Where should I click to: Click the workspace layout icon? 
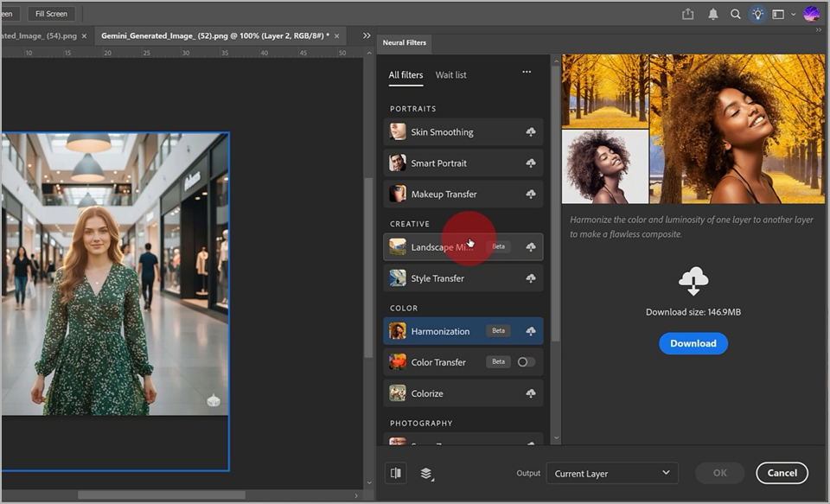click(778, 15)
